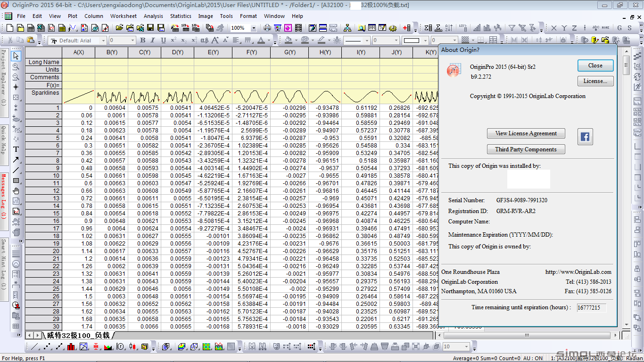Open the palette color swatch

pyautogui.click(x=305, y=41)
